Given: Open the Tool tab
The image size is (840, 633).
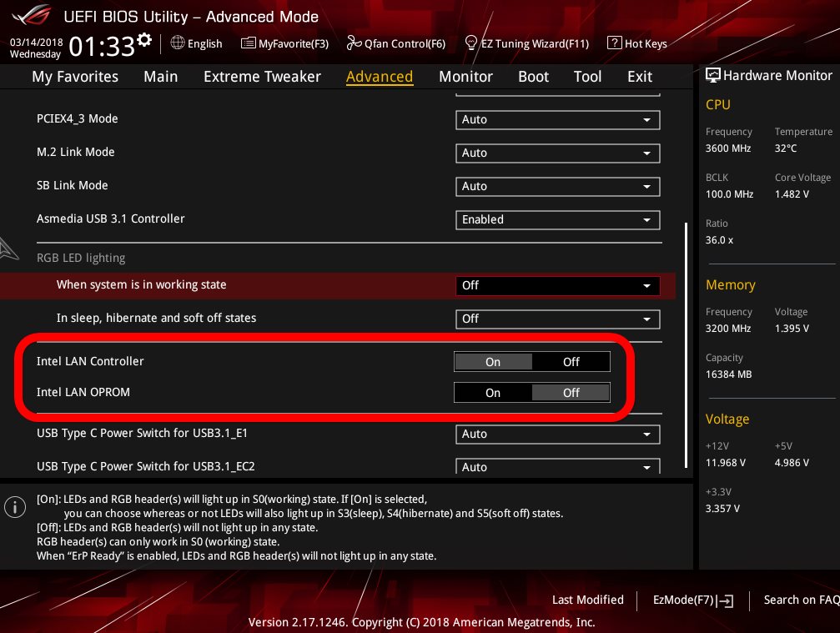Looking at the screenshot, I should pyautogui.click(x=588, y=77).
